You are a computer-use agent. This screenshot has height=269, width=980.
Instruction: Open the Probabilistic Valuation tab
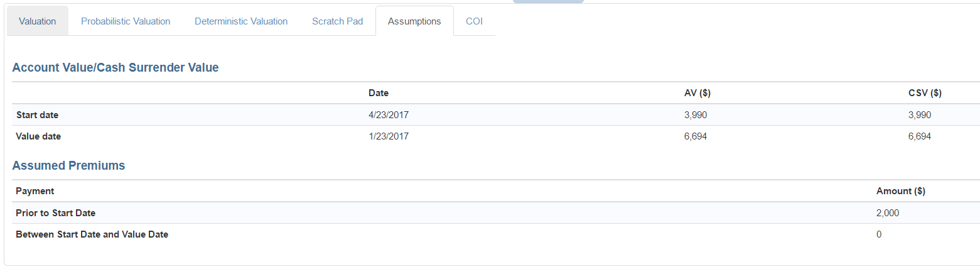(x=126, y=21)
